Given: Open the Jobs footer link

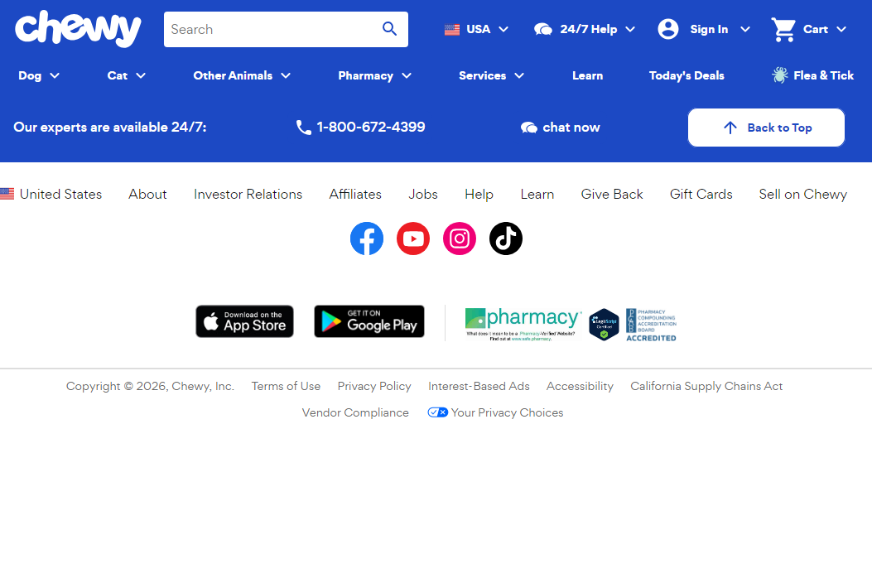Looking at the screenshot, I should pos(423,194).
